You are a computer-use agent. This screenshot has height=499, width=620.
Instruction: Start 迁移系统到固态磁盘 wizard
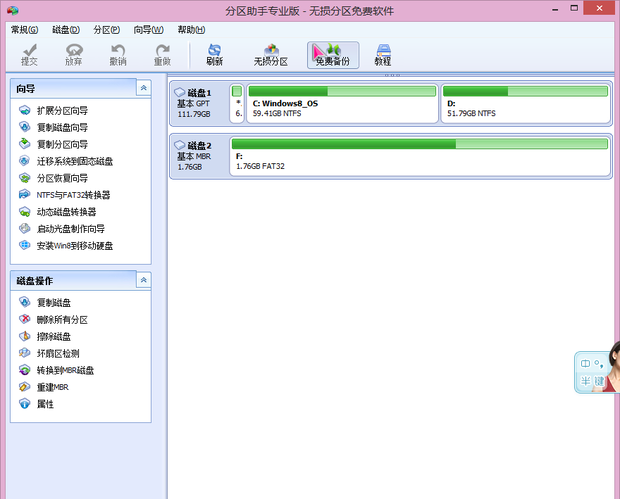tap(74, 161)
